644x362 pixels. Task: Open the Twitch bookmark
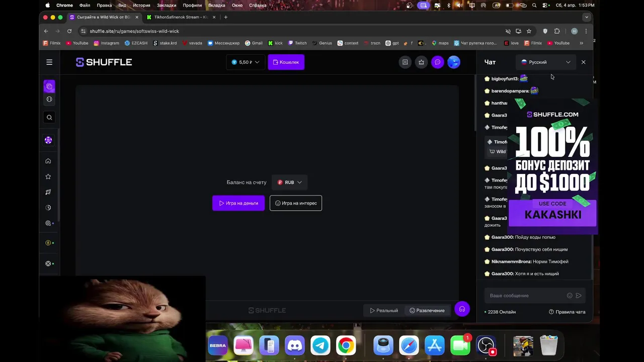pyautogui.click(x=297, y=43)
